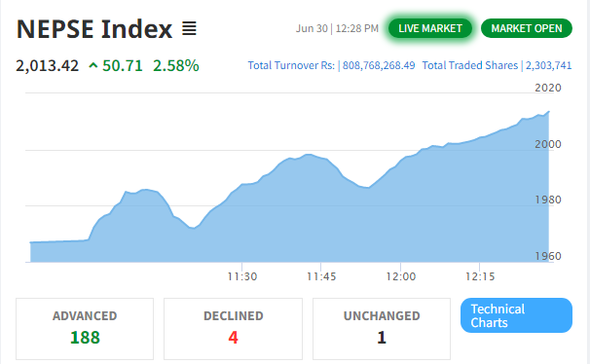
Task: Open Technical Charts
Action: click(516, 315)
